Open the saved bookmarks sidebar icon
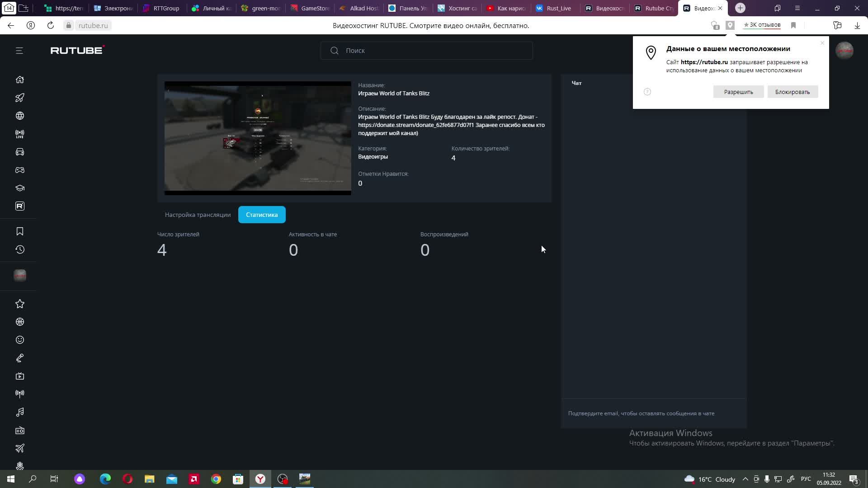 (x=19, y=231)
